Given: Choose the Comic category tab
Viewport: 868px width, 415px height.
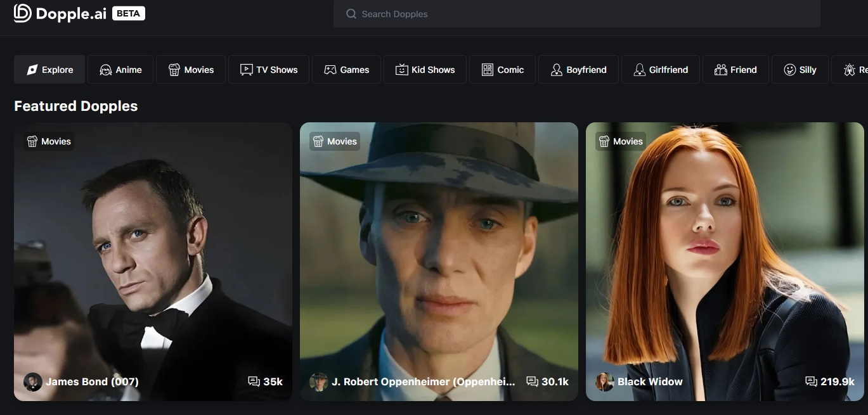Looking at the screenshot, I should (x=502, y=70).
